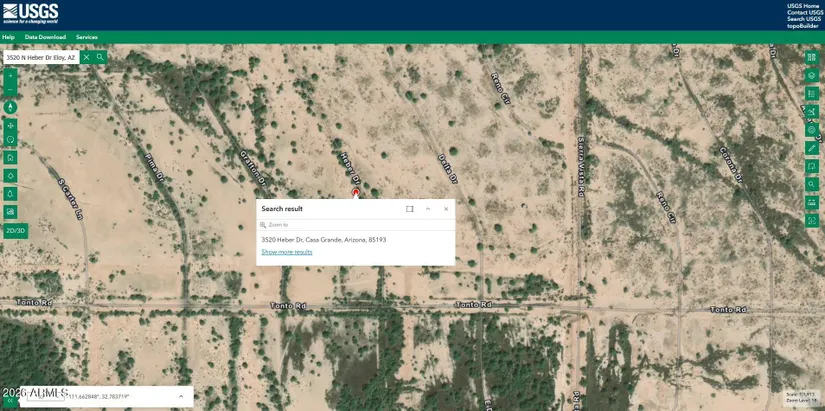Open the Services menu

[87, 37]
